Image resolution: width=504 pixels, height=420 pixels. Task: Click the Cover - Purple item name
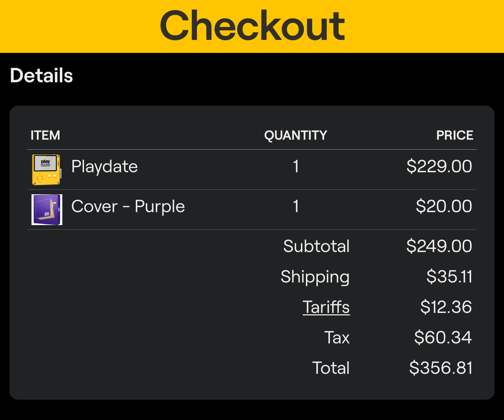coord(128,206)
